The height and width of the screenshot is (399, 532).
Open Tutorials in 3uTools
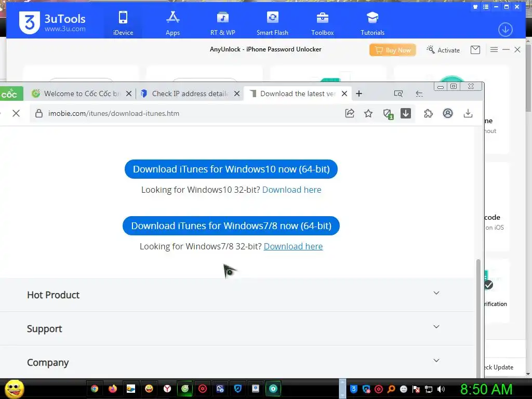pos(372,23)
